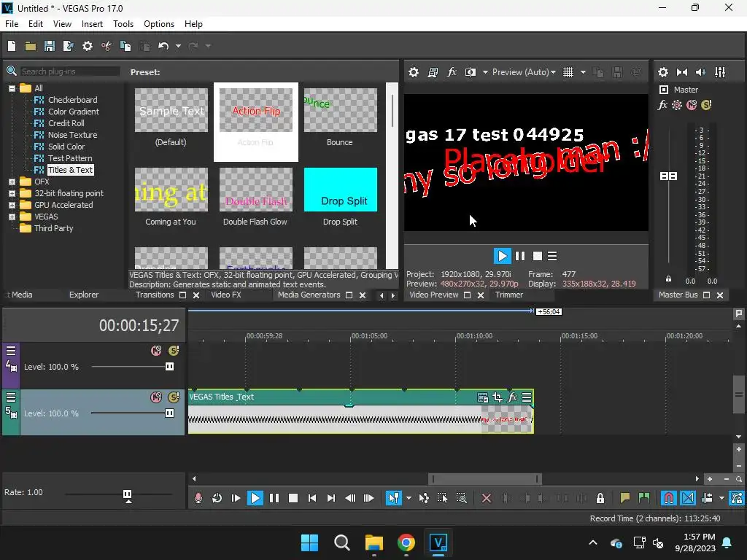Expand the VEGAS folder
Screen dimensions: 747x560
[12, 217]
